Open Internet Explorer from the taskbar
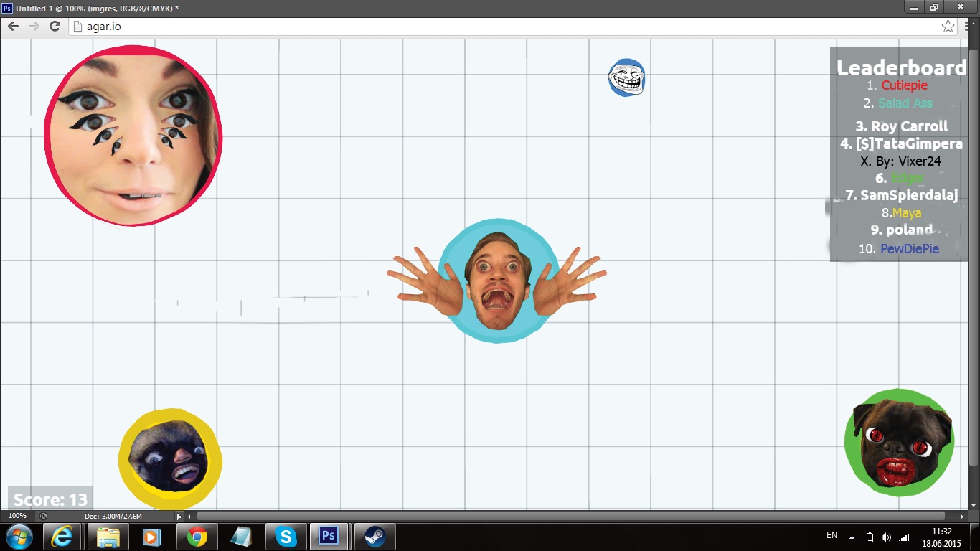 pyautogui.click(x=62, y=537)
